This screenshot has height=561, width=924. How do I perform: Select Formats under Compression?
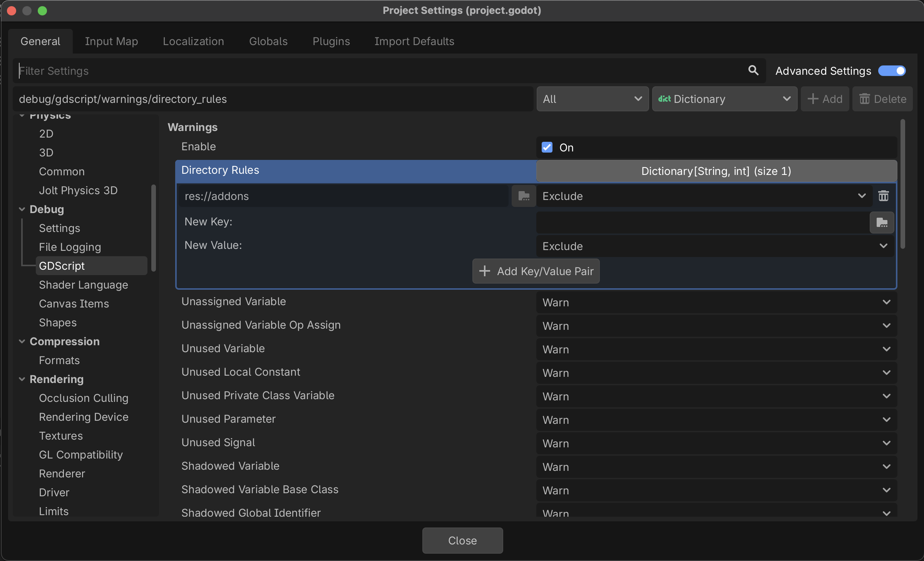pyautogui.click(x=59, y=360)
